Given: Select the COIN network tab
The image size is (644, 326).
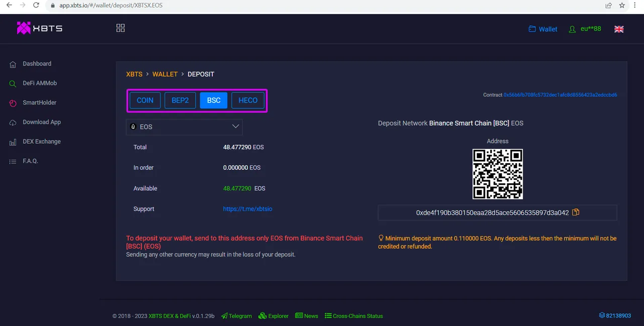Looking at the screenshot, I should [x=145, y=101].
